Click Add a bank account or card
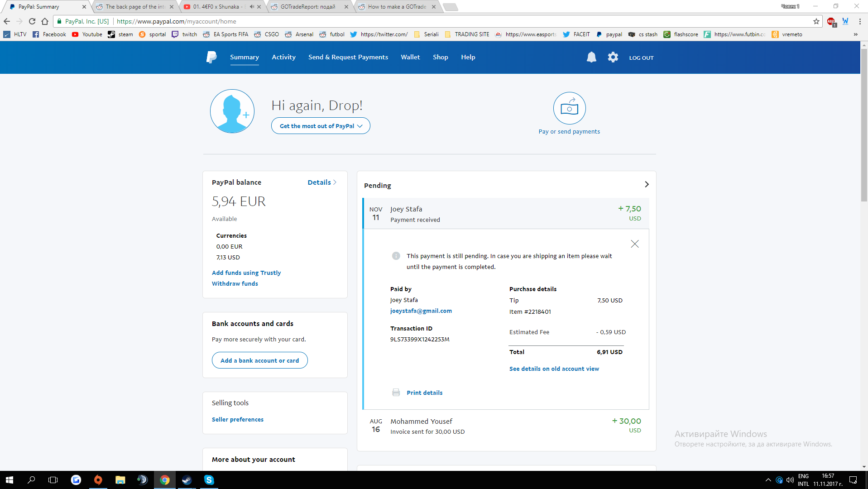This screenshot has height=489, width=868. (x=260, y=360)
